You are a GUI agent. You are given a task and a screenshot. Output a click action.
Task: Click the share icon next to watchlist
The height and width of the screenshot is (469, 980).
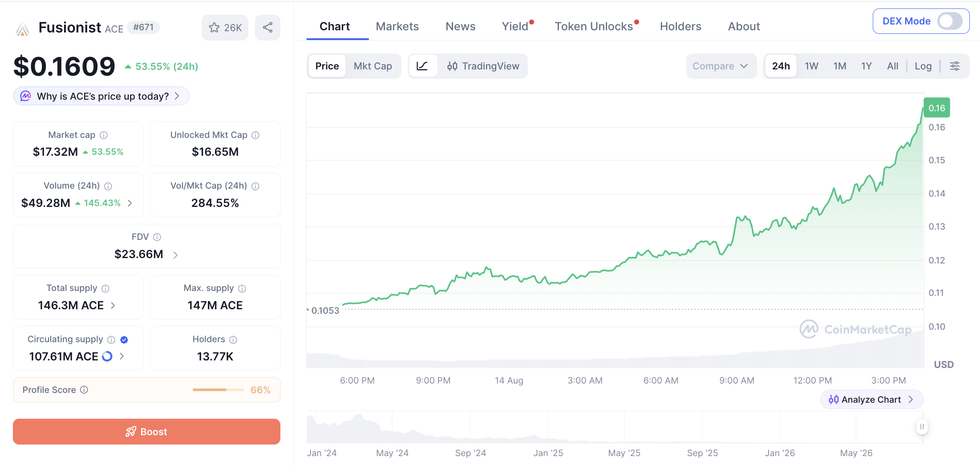pyautogui.click(x=267, y=28)
